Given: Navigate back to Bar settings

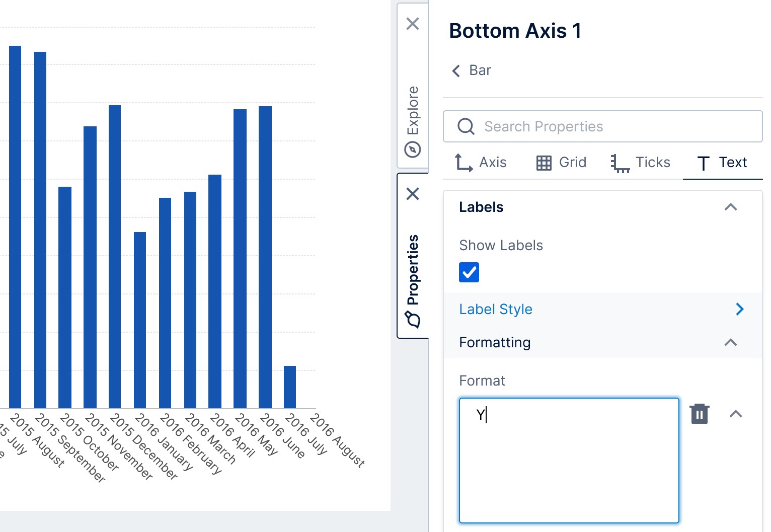Looking at the screenshot, I should 470,70.
